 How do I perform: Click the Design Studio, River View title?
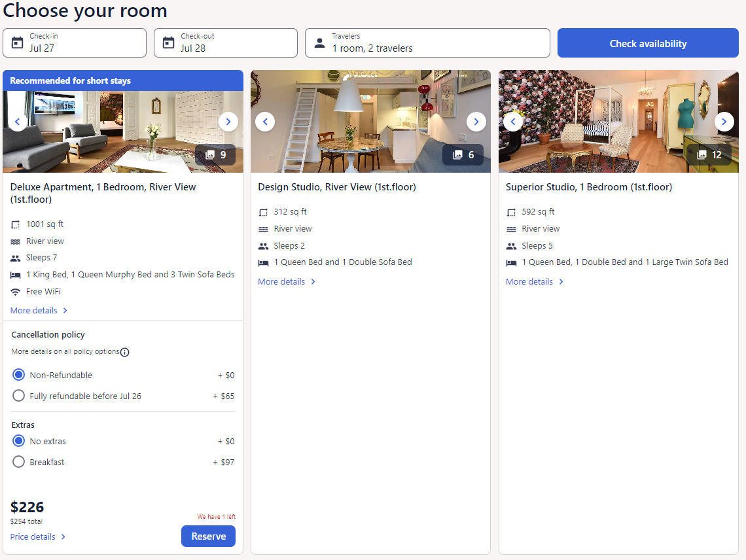337,187
